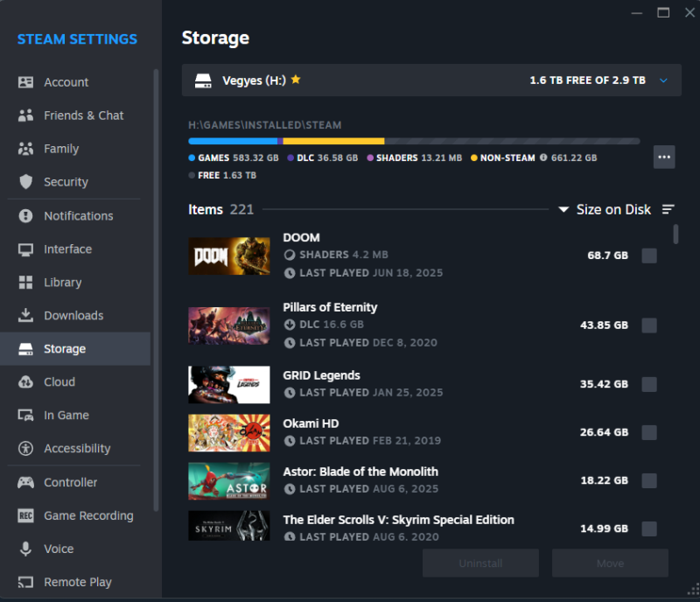Tick Astor: Blade of the Monolith checkbox
700x602 pixels.
[649, 481]
